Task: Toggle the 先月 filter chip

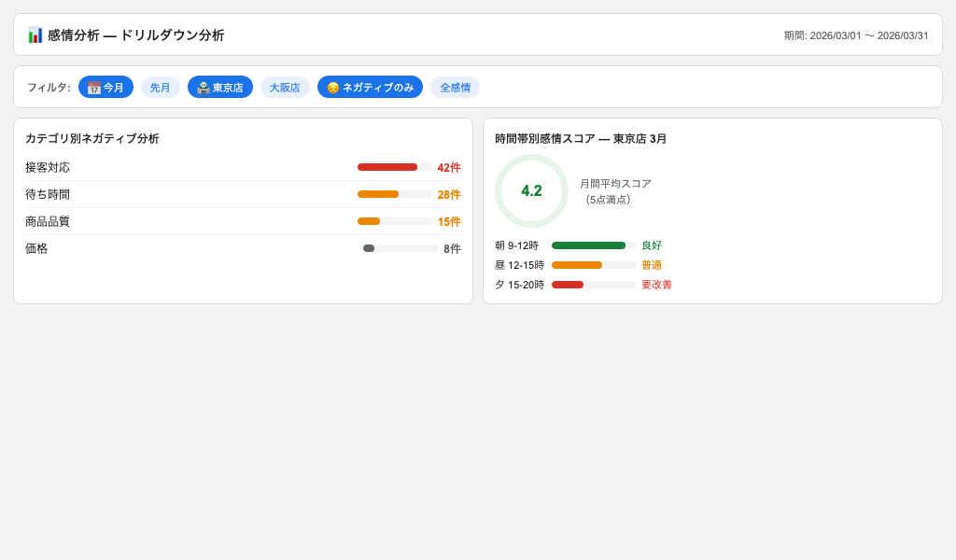Action: pyautogui.click(x=161, y=88)
